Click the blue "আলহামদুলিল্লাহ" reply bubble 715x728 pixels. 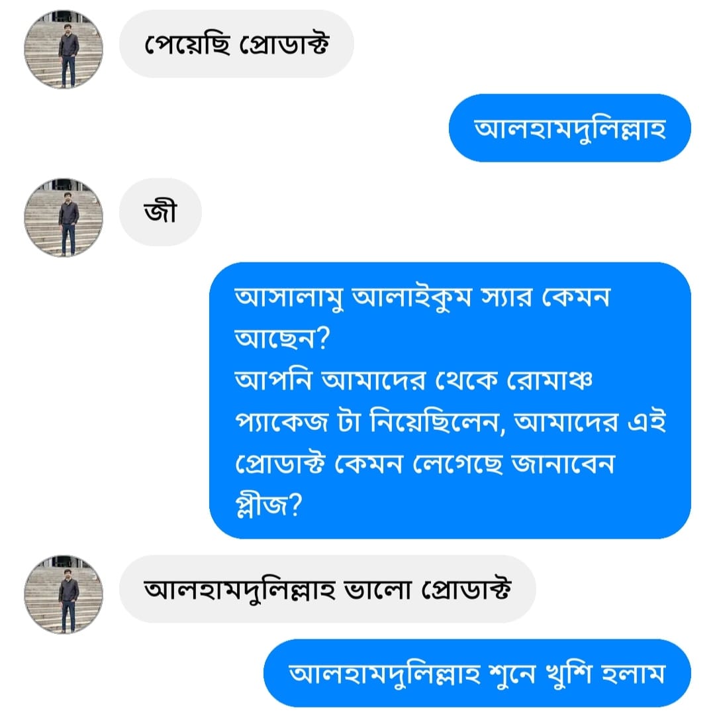tap(569, 129)
